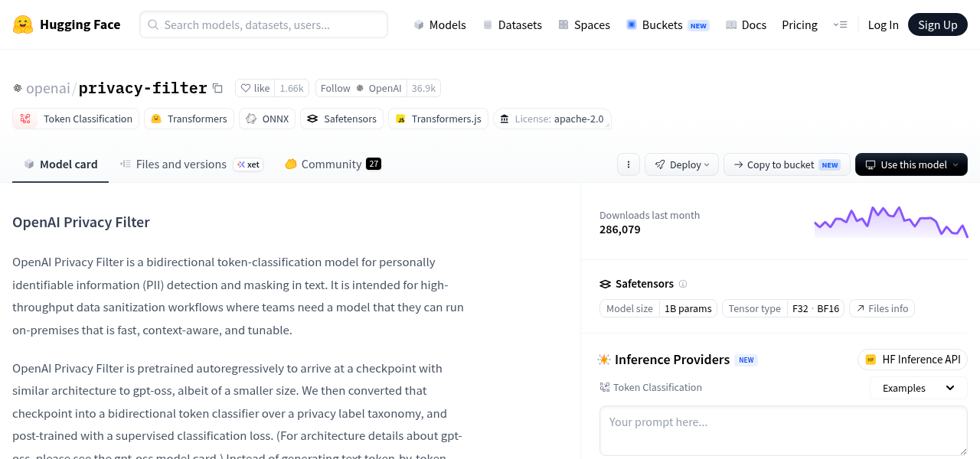
Task: Click the Hugging Face logo emoji
Action: click(23, 24)
